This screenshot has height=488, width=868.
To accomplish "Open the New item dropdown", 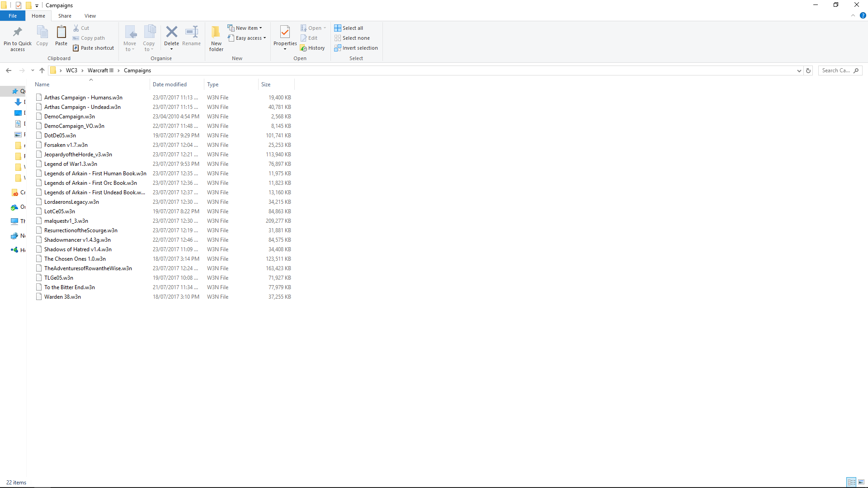I will pos(245,28).
